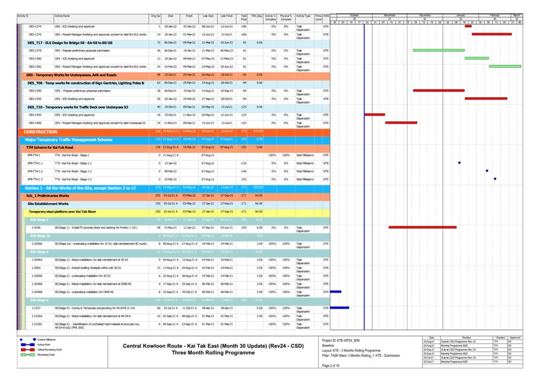Click the November month header in timescale
This screenshot has width=554, height=392.
point(390,15)
